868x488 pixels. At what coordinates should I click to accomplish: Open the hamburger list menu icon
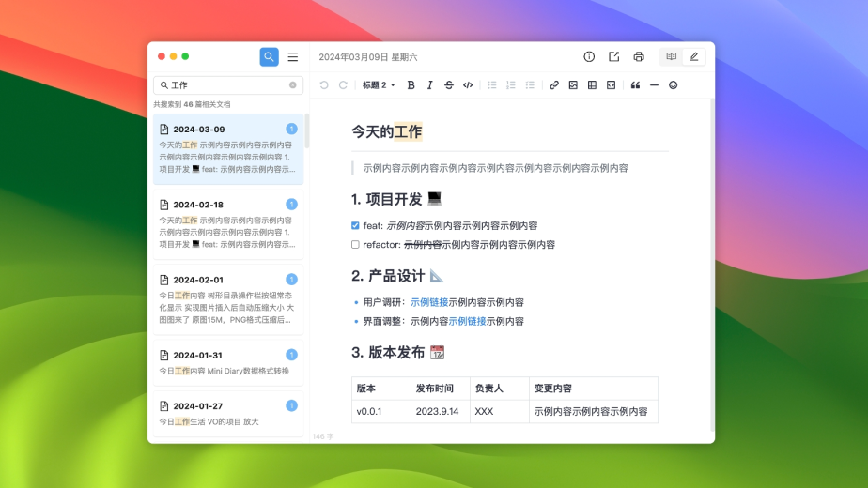[293, 56]
